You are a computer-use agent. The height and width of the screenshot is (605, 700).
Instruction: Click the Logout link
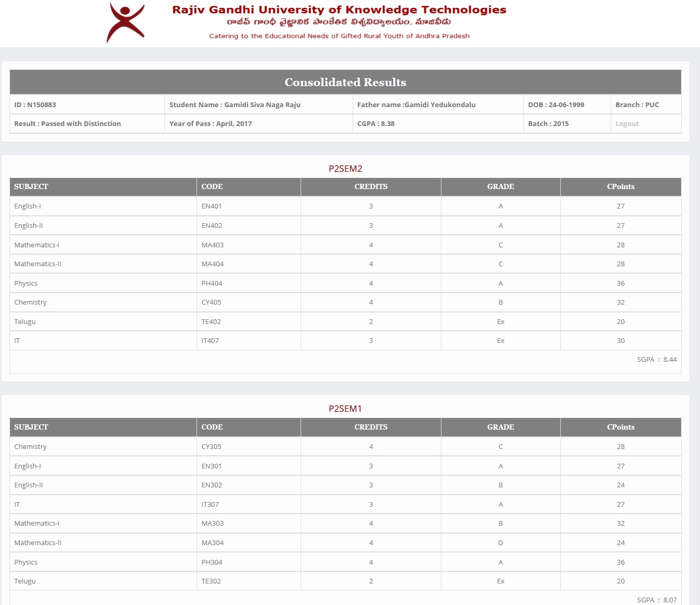point(627,124)
